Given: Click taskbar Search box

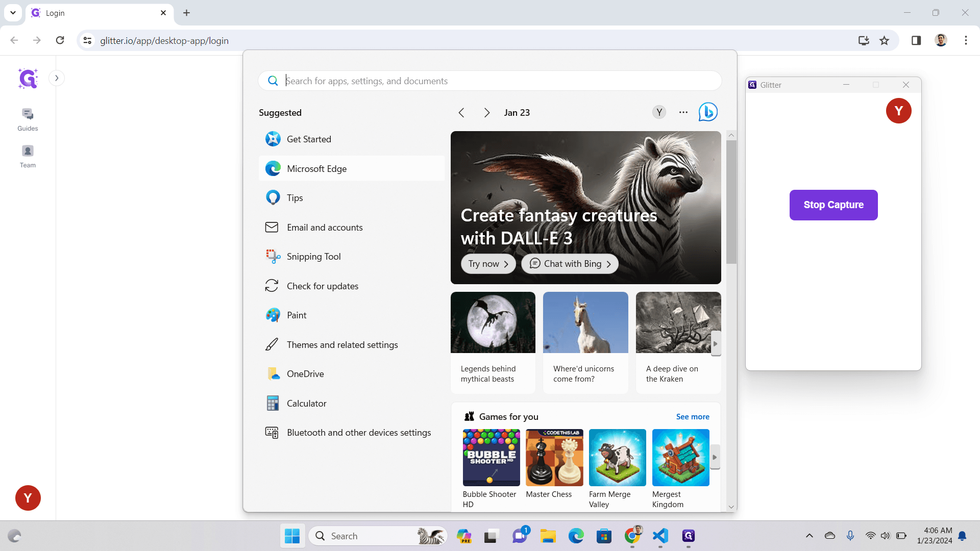Looking at the screenshot, I should (378, 536).
